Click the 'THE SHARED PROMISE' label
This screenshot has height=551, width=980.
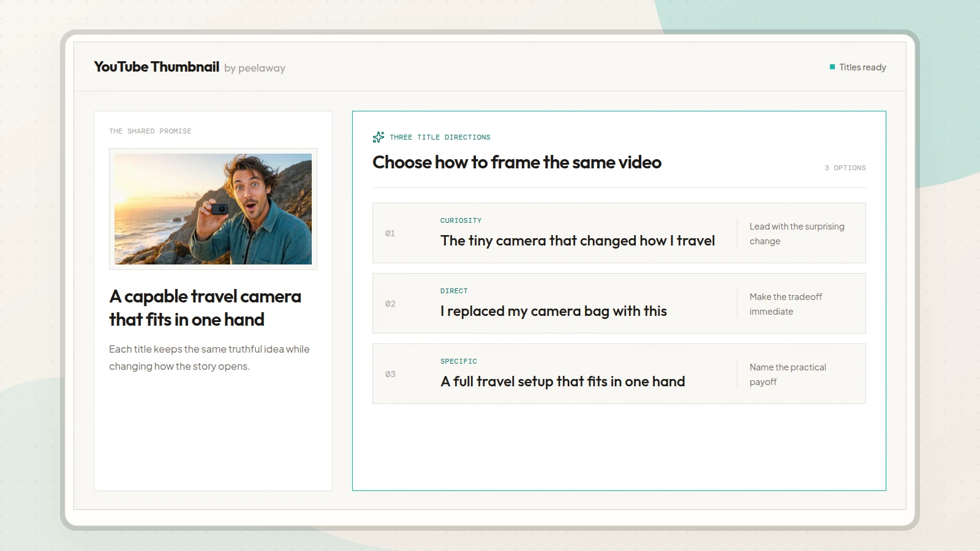click(150, 131)
